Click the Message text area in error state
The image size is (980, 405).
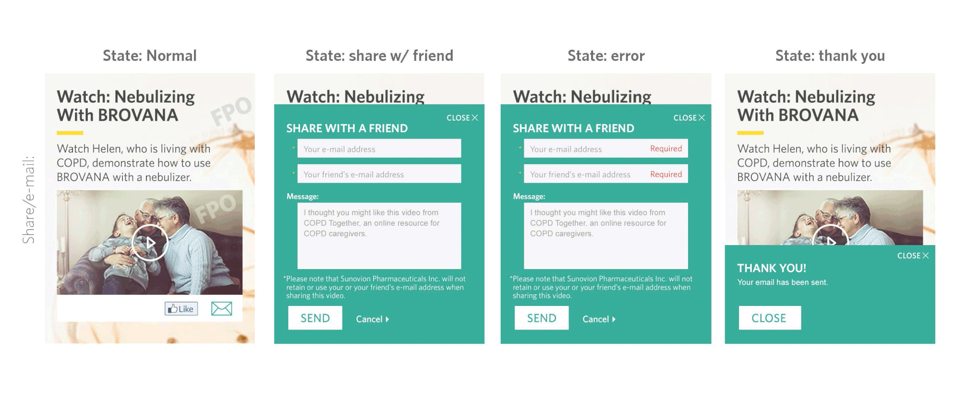coord(606,235)
